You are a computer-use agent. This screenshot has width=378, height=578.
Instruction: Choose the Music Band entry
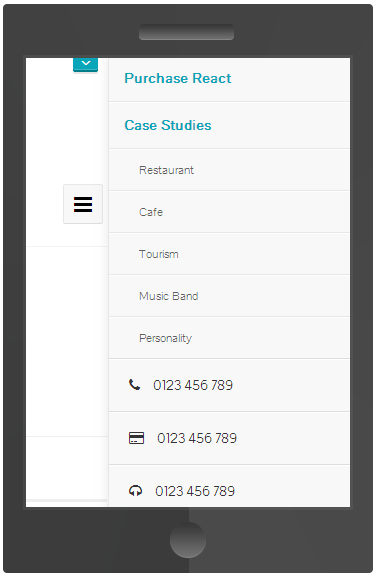pyautogui.click(x=169, y=296)
